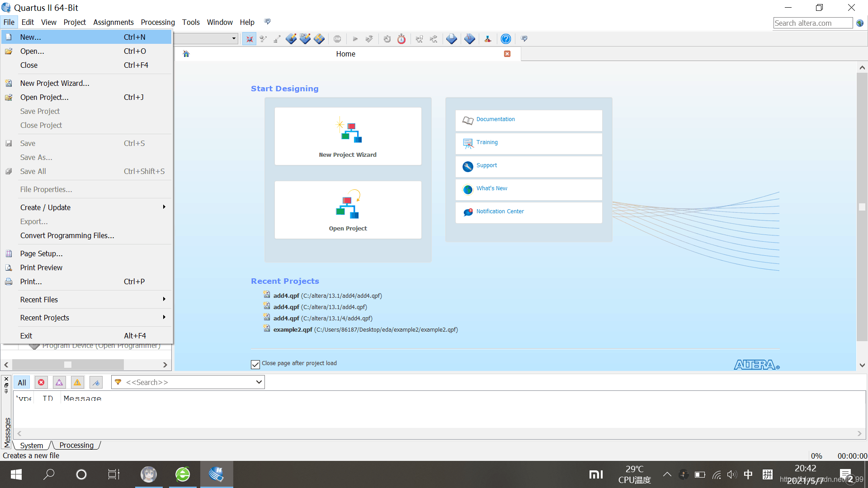Switch to the Processing messages tab
868x488 pixels.
coord(76,445)
